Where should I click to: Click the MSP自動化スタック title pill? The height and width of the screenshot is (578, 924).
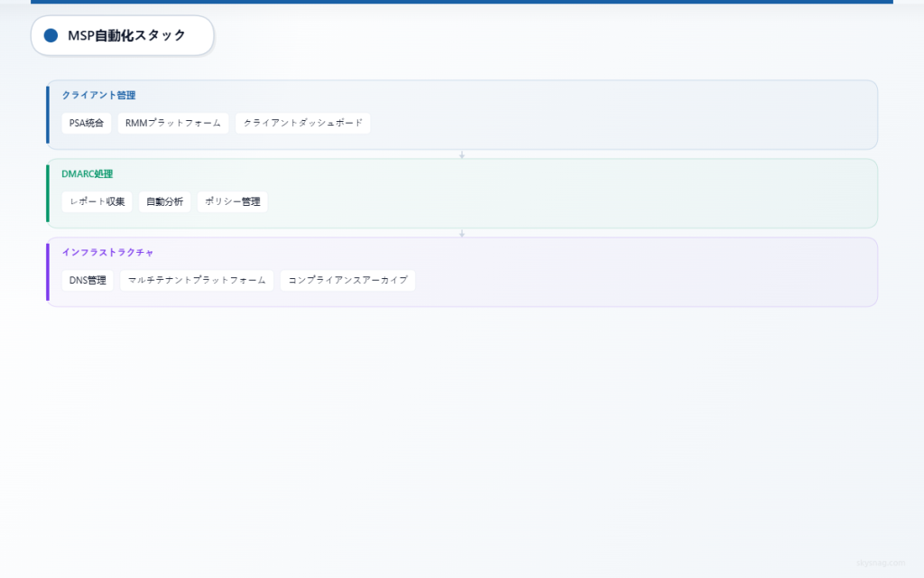123,35
